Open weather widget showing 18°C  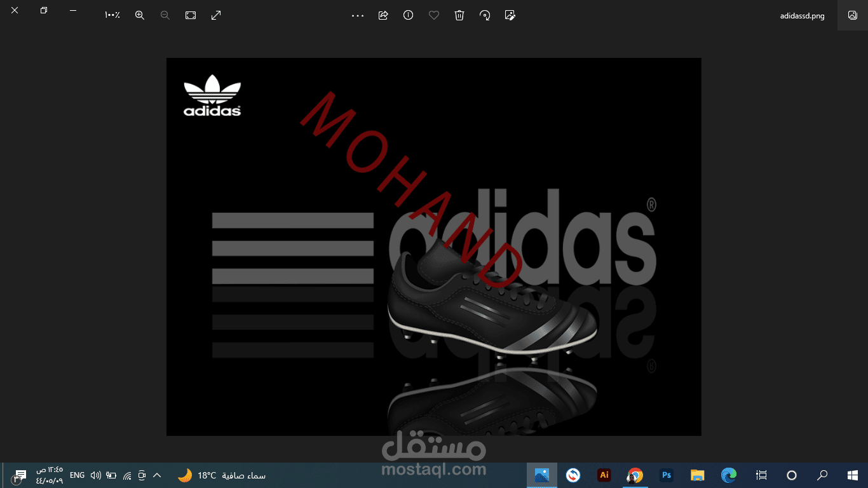pyautogui.click(x=221, y=475)
